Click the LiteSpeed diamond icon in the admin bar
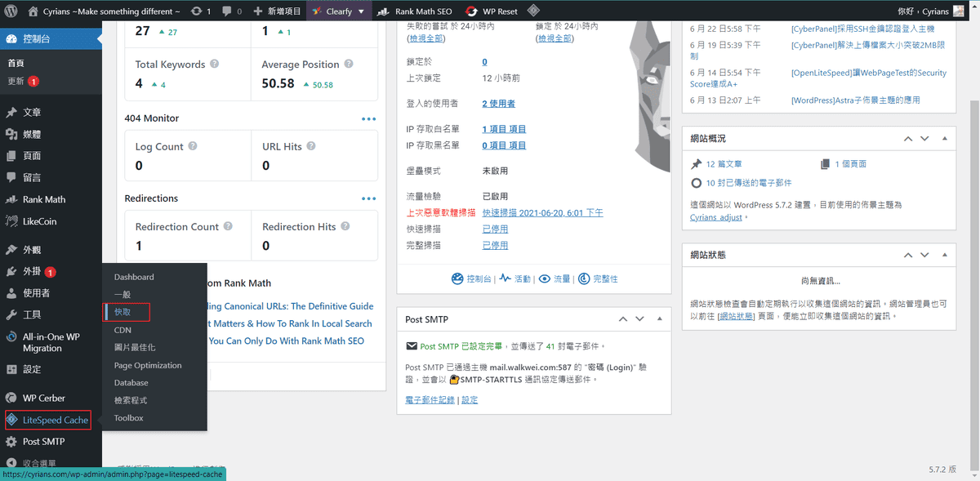980x481 pixels. click(x=532, y=11)
